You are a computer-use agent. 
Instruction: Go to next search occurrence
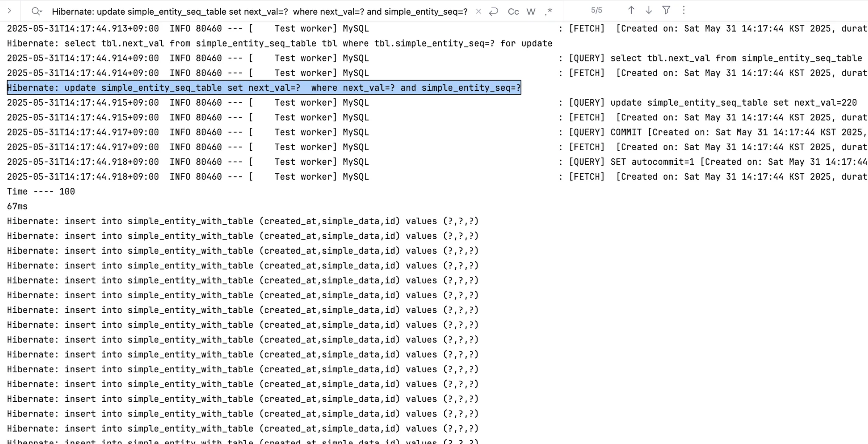(x=649, y=10)
